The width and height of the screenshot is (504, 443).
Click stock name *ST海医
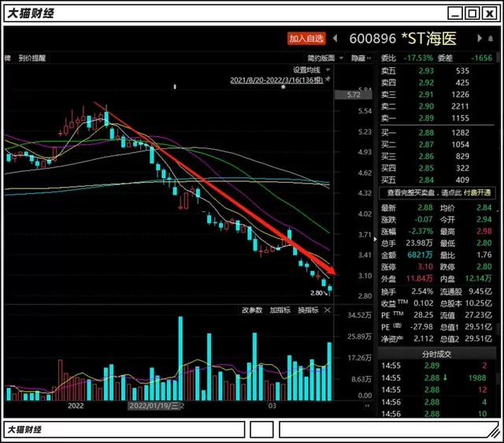[x=428, y=39]
